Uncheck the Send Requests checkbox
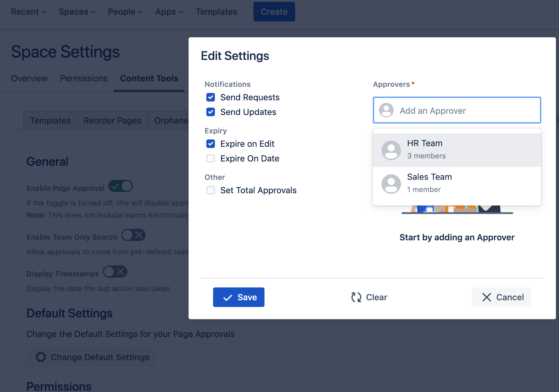The width and height of the screenshot is (559, 392). tap(211, 97)
